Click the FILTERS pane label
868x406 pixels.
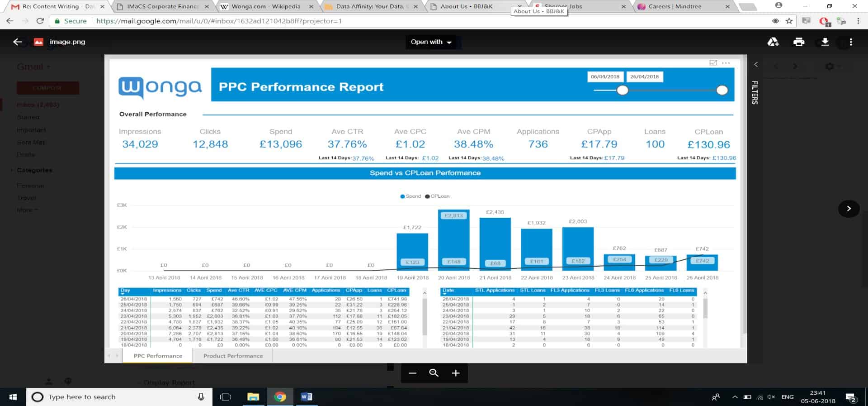tap(755, 92)
